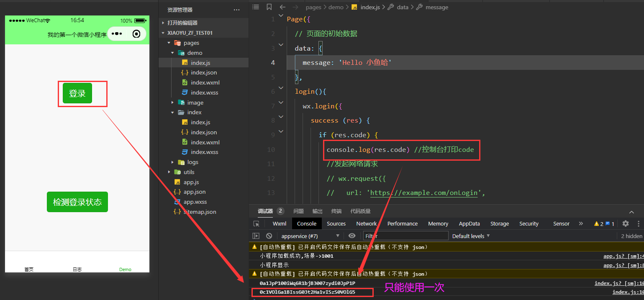Viewport: 644px width, 300px height.
Task: Open devtools settings gear
Action: [626, 223]
